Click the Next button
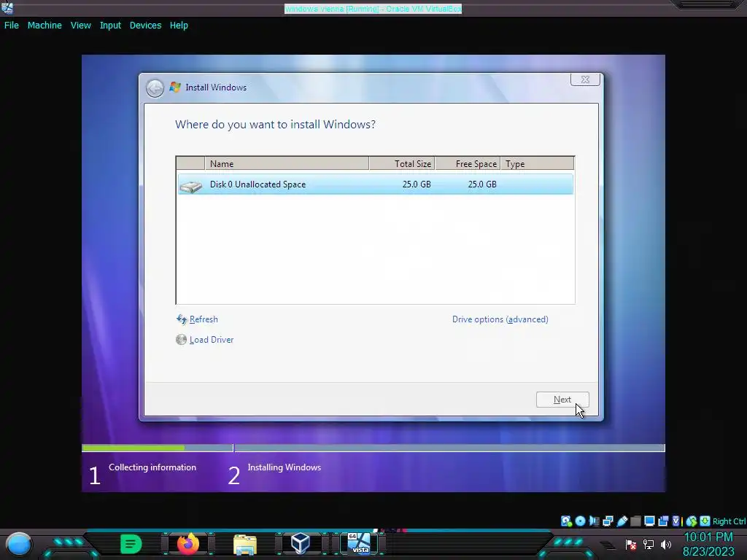Screen dimensions: 747x560 coord(562,400)
